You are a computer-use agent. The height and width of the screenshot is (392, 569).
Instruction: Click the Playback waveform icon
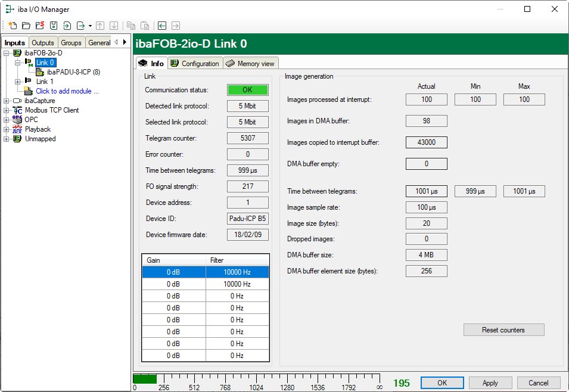pyautogui.click(x=17, y=129)
